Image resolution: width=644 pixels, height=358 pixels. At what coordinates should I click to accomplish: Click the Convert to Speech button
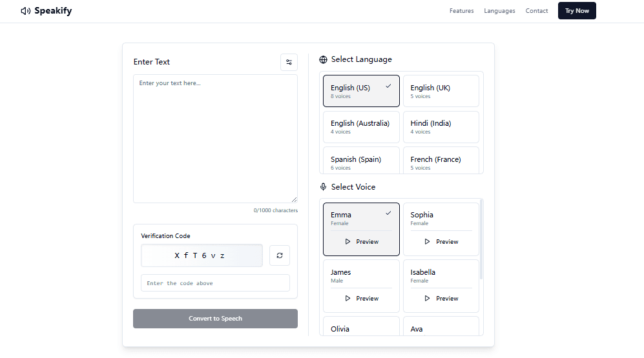pos(215,319)
